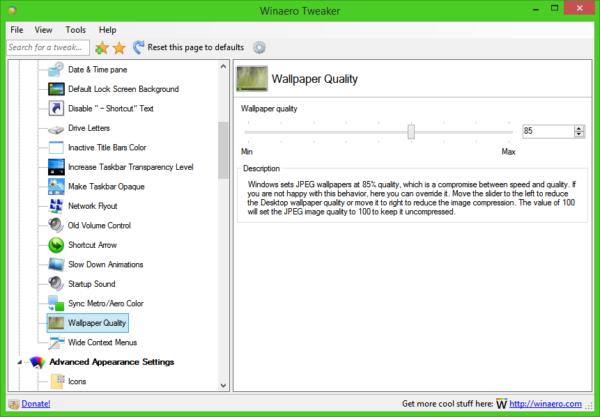
Task: Decrease wallpaper quality with spinner down arrow
Action: (x=579, y=134)
